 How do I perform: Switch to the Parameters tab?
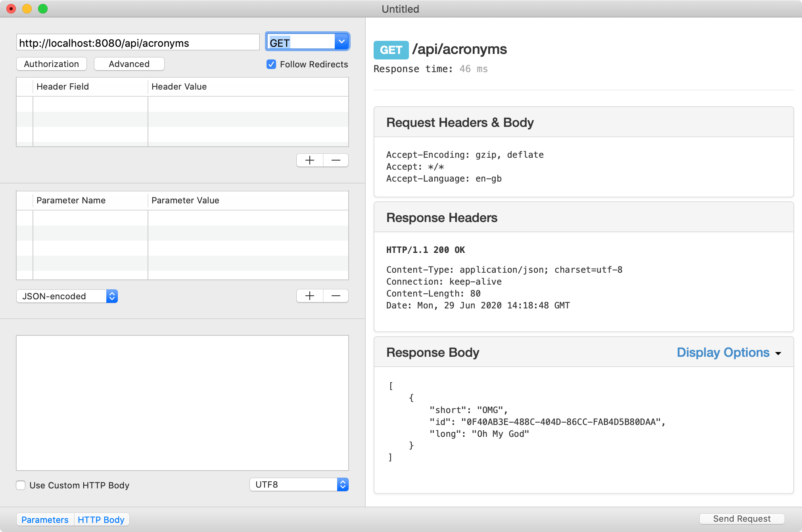click(x=45, y=520)
